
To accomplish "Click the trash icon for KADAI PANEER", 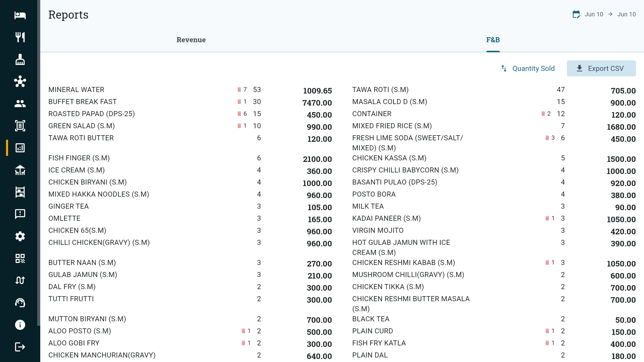I will coord(547,218).
